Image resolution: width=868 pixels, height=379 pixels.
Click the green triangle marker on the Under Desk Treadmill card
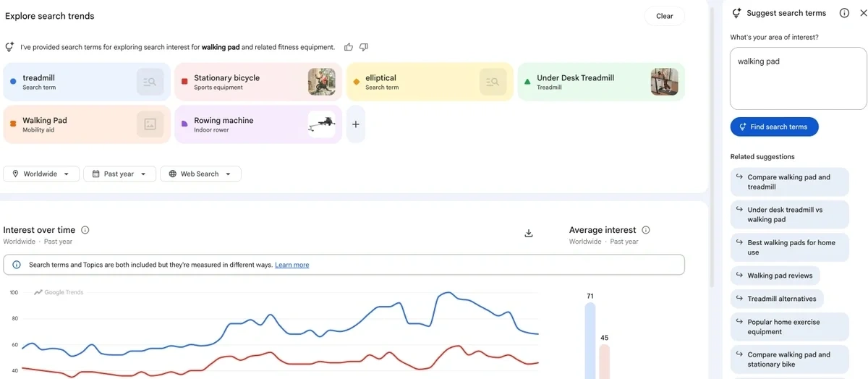click(x=527, y=82)
